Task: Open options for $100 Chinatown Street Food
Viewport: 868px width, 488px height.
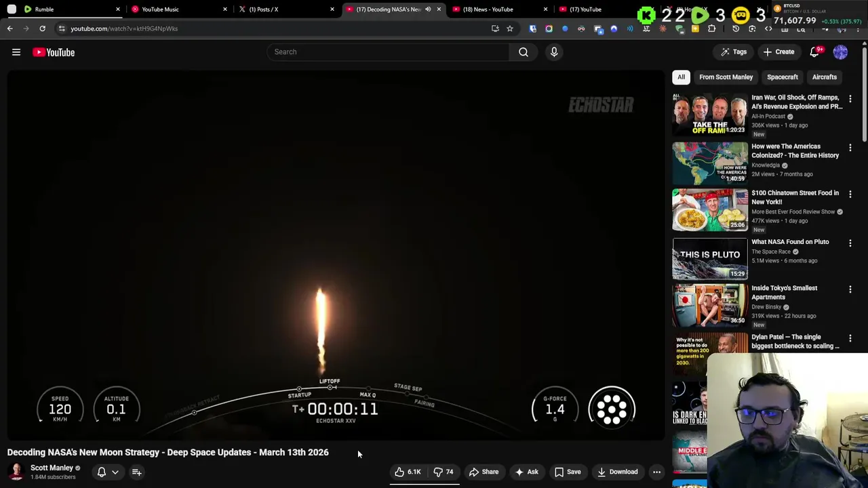Action: (x=850, y=195)
